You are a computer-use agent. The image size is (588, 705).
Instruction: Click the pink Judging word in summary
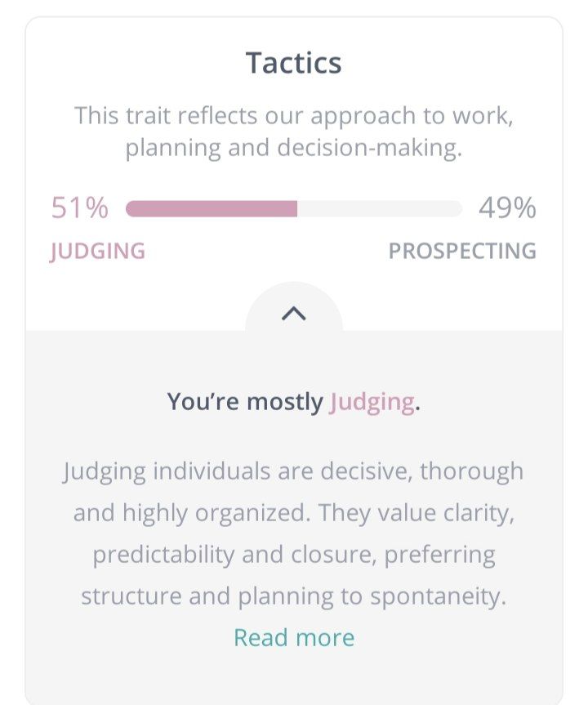click(x=372, y=402)
